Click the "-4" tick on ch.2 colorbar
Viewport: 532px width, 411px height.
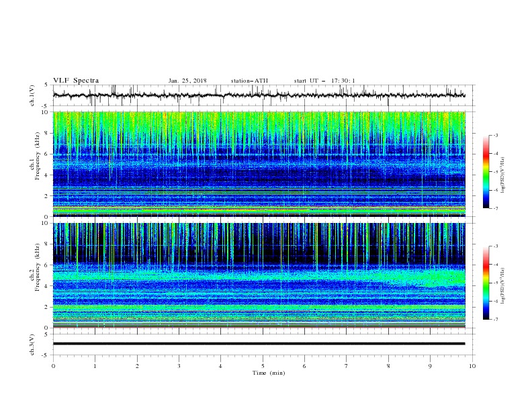click(496, 265)
